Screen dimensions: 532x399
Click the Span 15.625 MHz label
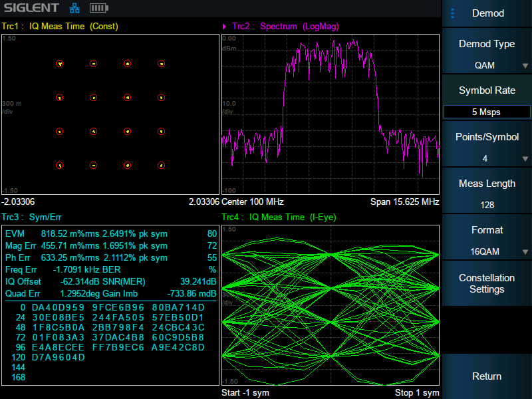pos(404,201)
